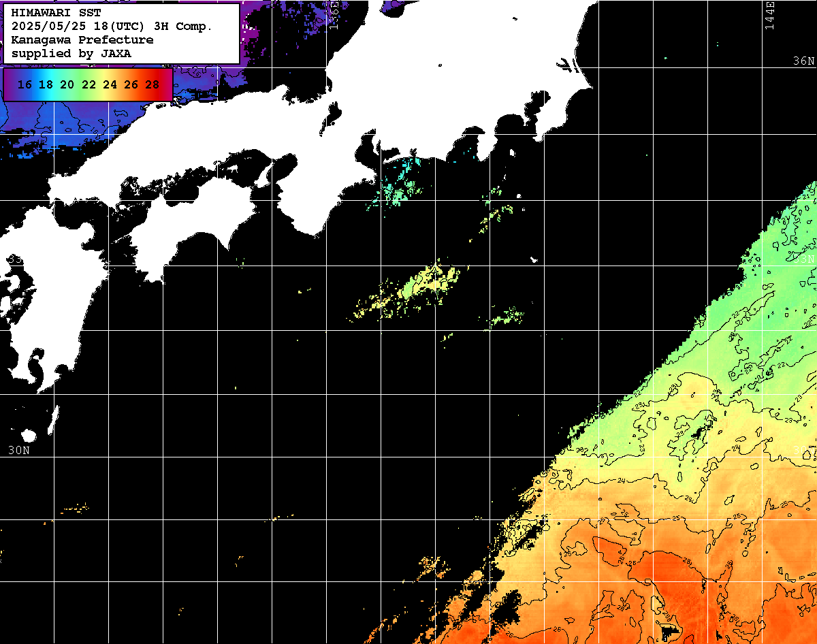Click the 'HIMAWARI SST' title text
The image size is (817, 644).
tap(57, 13)
